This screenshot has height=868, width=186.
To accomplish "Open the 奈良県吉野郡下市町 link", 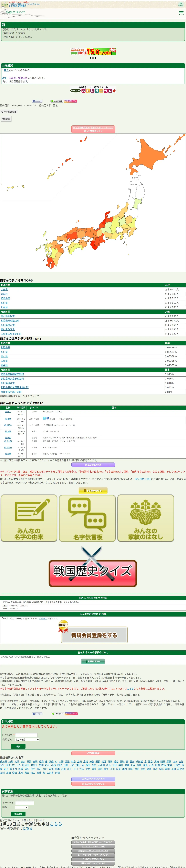I will (x=11, y=392).
